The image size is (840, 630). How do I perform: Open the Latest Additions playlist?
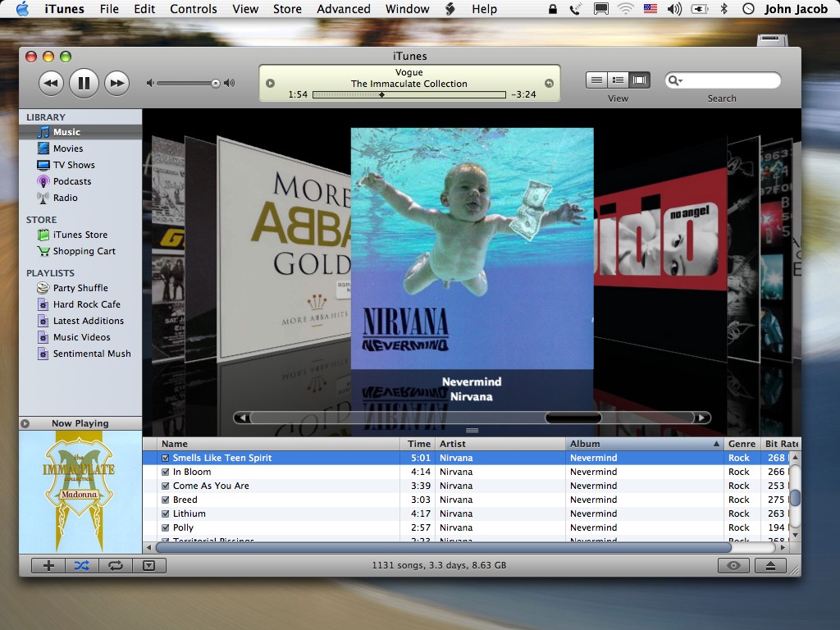point(88,321)
